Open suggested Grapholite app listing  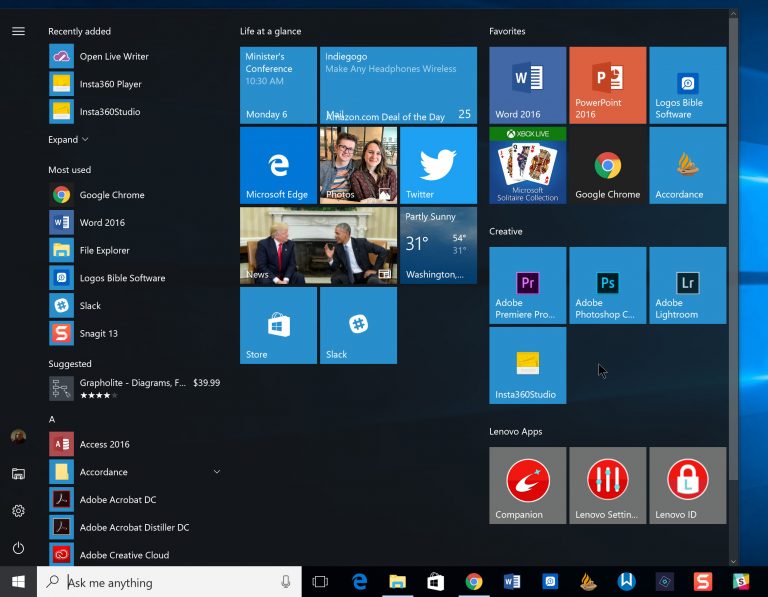pyautogui.click(x=135, y=388)
